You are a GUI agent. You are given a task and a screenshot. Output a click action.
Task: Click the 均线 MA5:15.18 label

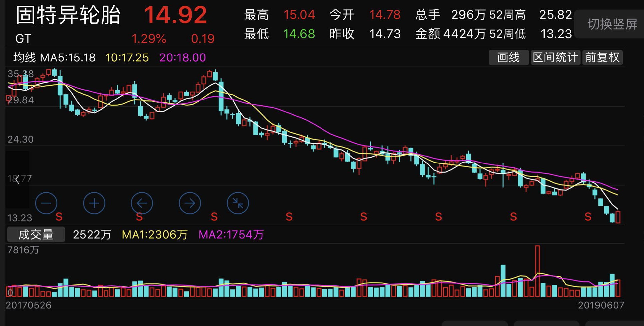point(54,58)
